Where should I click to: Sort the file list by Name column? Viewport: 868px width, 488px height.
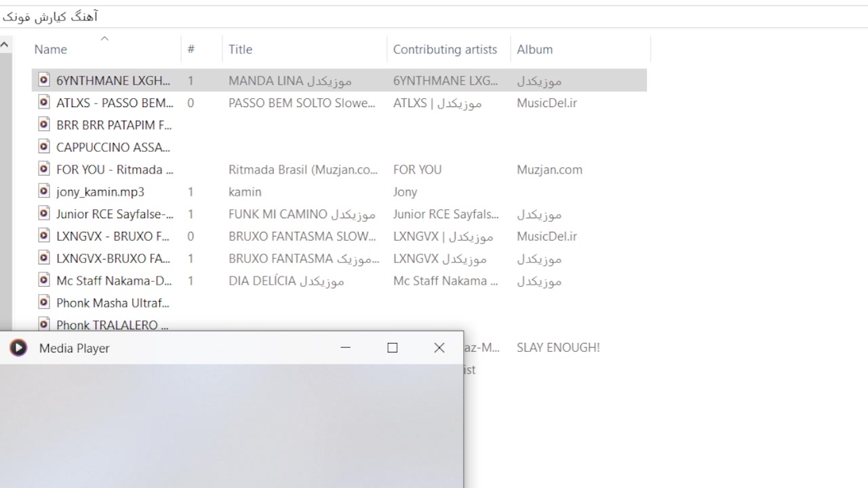(x=51, y=49)
